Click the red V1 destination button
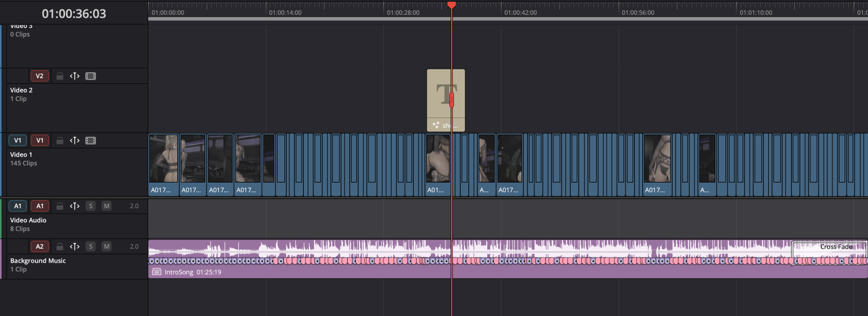 [x=40, y=141]
